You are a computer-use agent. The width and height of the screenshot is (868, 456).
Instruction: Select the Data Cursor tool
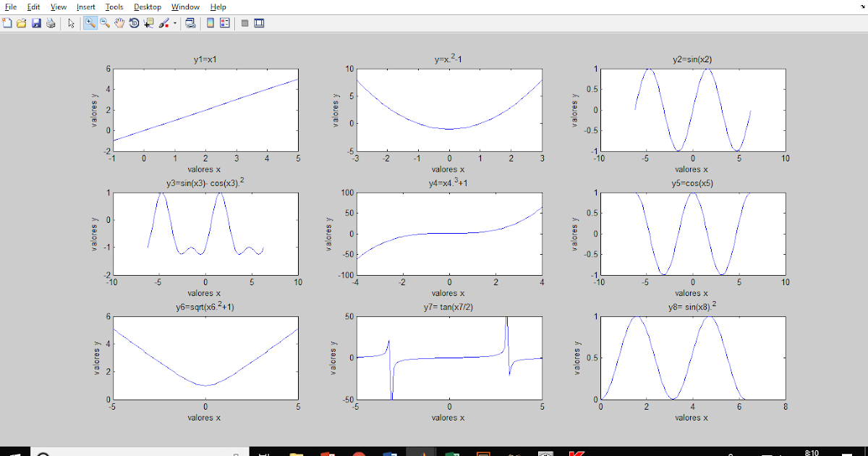click(148, 22)
